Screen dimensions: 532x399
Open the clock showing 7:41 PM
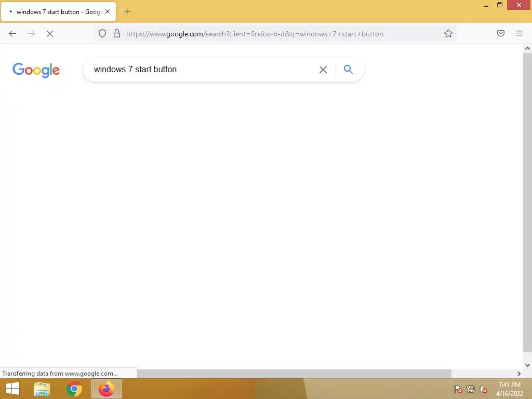click(509, 389)
